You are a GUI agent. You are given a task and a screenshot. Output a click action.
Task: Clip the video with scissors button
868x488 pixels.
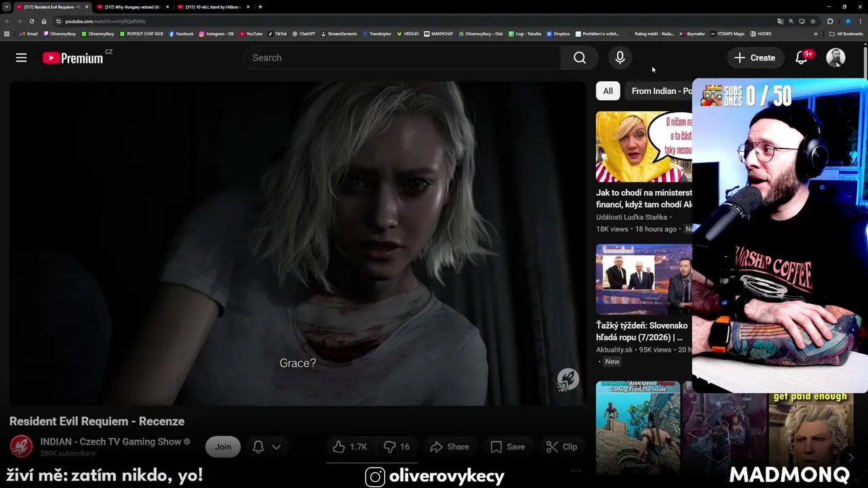(561, 447)
